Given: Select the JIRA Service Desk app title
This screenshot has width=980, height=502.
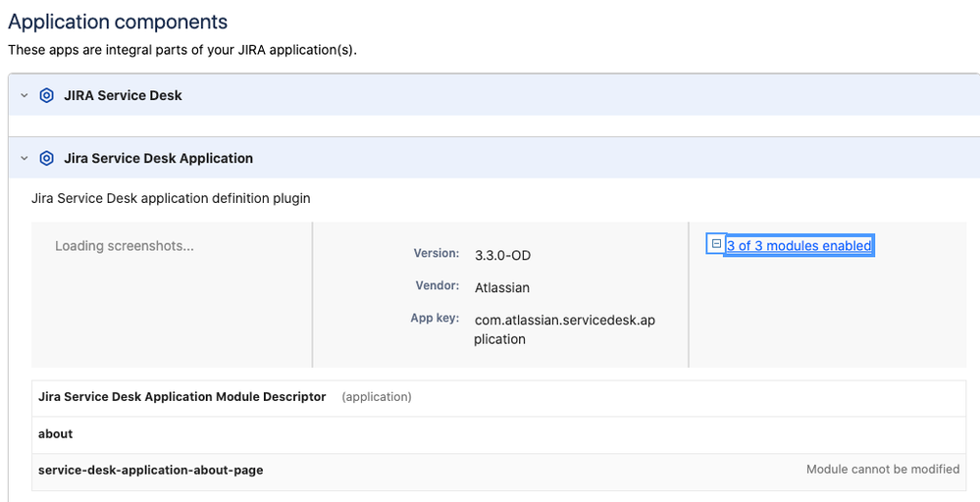Looking at the screenshot, I should (x=123, y=96).
